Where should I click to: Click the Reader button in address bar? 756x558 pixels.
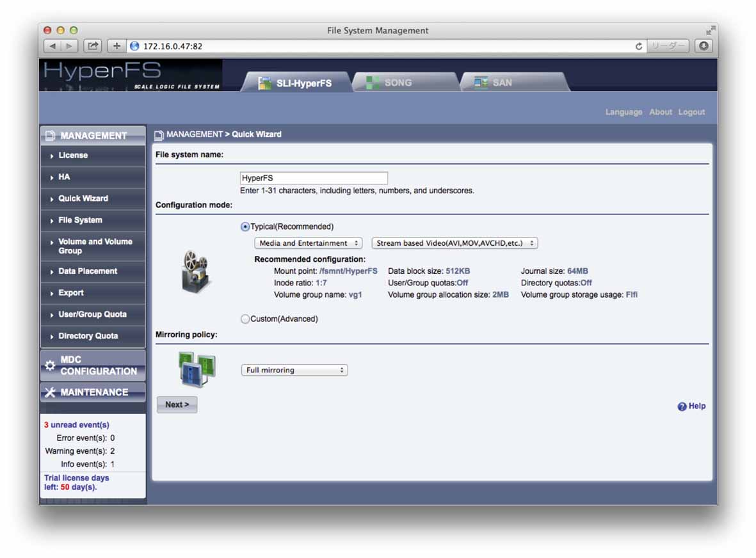[667, 46]
